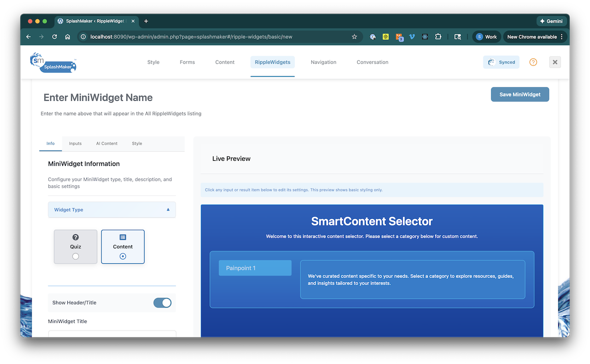Switch to the AI Content tab
Viewport: 590px width, 364px height.
tap(107, 143)
